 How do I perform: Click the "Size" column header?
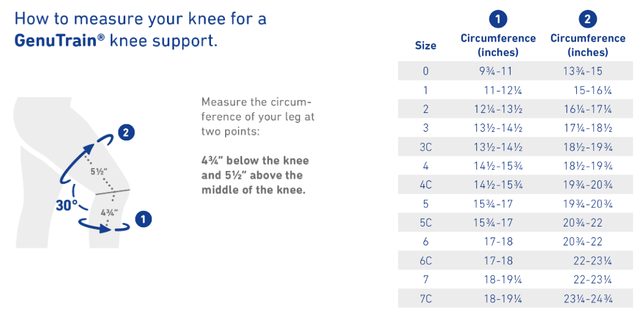tap(426, 46)
